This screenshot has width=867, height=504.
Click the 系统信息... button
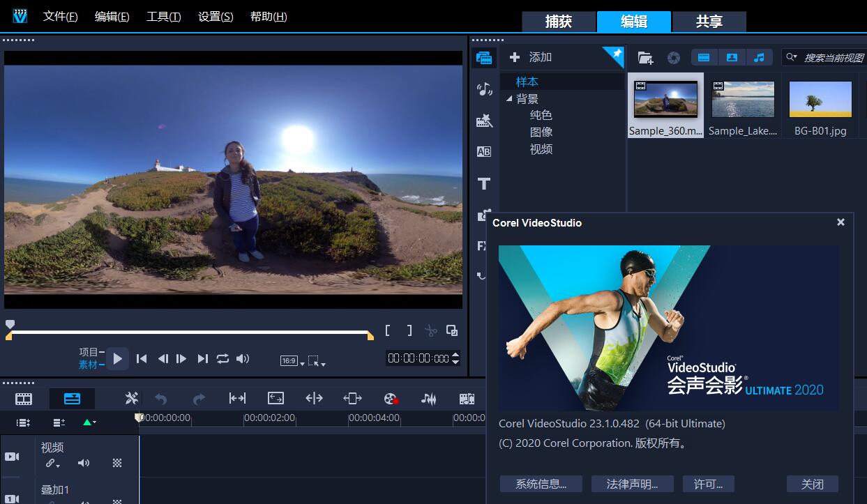pos(541,484)
